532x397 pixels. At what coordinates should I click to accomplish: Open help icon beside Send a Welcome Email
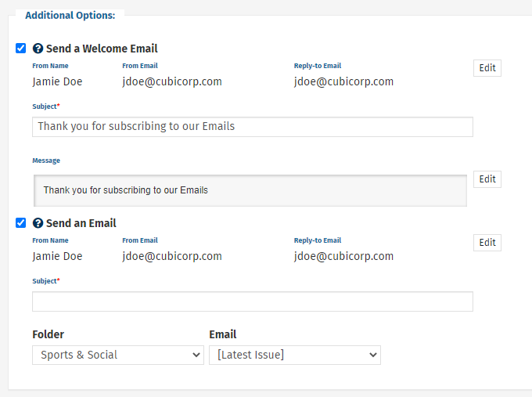(38, 49)
